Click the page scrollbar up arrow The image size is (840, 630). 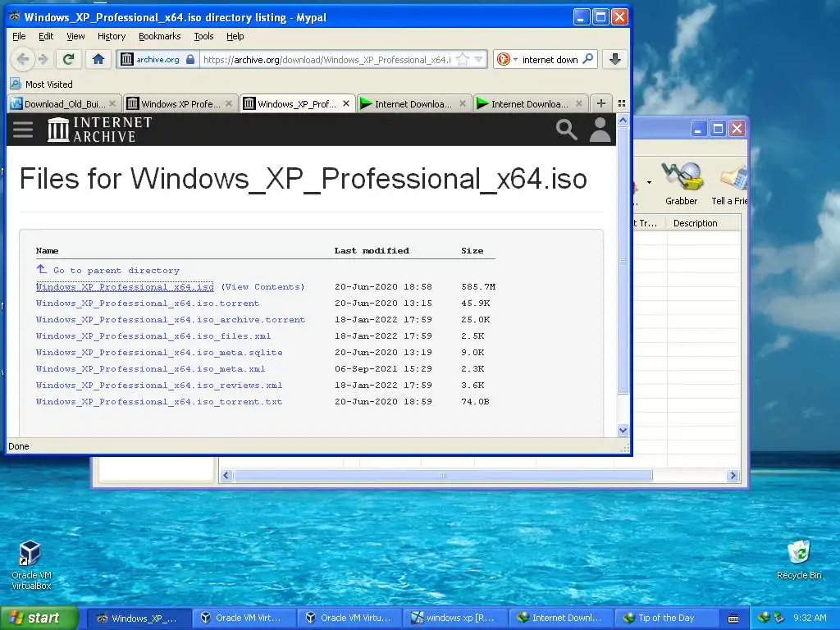pyautogui.click(x=623, y=121)
